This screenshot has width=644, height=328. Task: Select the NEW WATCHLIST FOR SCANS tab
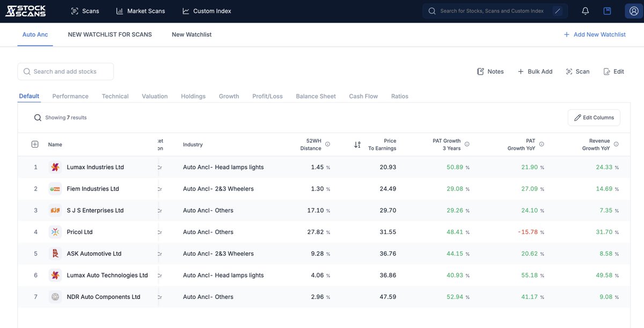click(x=110, y=34)
